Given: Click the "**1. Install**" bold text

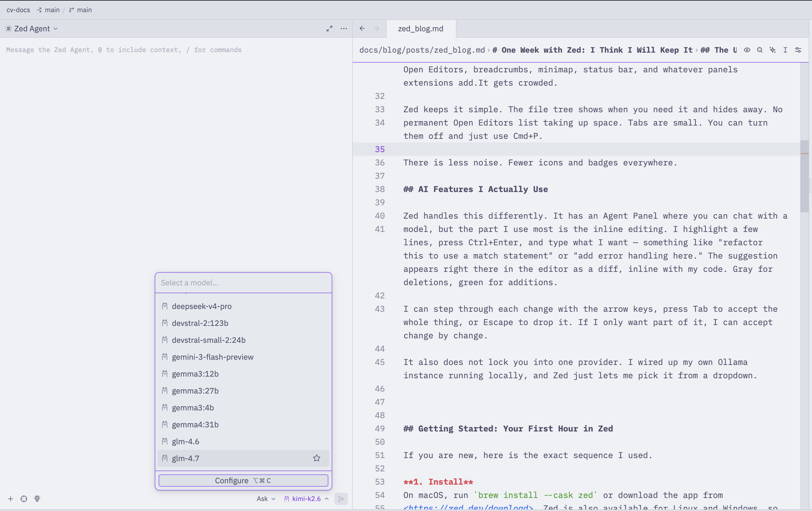Looking at the screenshot, I should (438, 482).
